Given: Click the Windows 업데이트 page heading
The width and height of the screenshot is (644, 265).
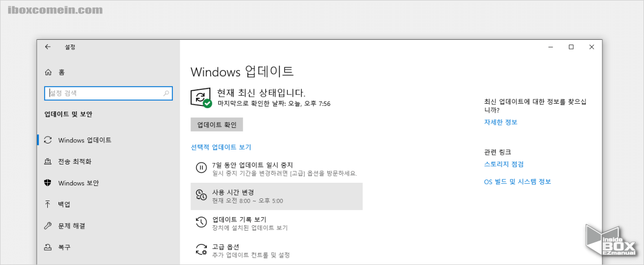Looking at the screenshot, I should pyautogui.click(x=242, y=71).
